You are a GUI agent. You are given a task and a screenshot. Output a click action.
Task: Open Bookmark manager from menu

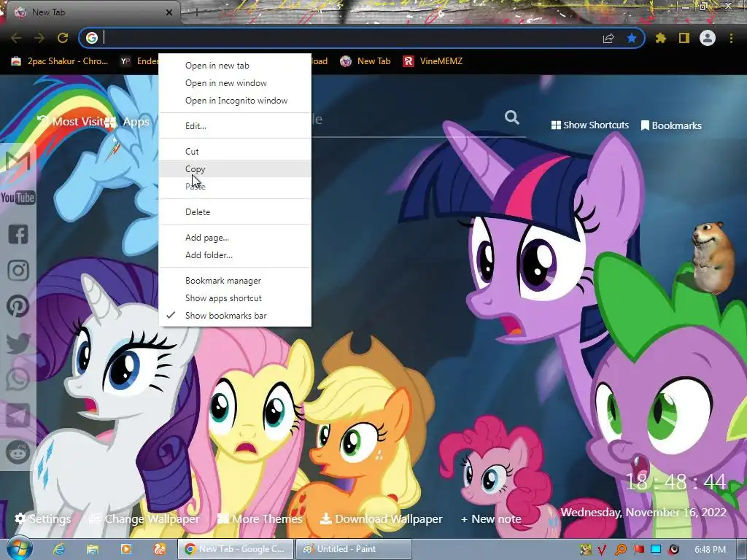coord(235,281)
